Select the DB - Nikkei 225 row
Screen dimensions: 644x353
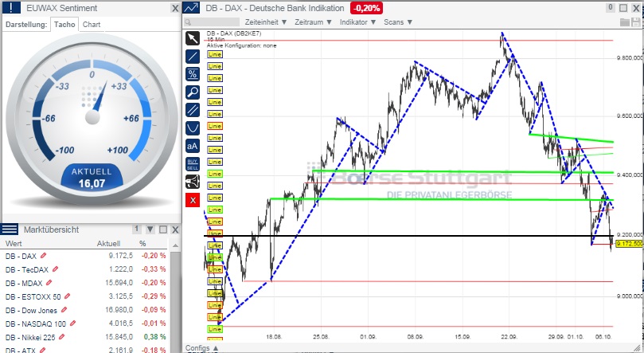click(85, 337)
